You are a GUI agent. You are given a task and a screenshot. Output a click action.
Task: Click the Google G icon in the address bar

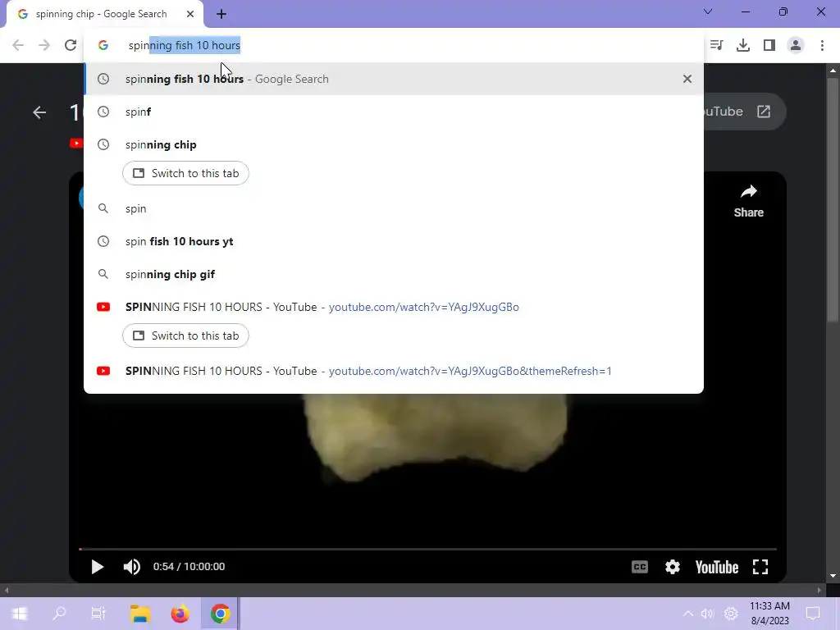103,45
